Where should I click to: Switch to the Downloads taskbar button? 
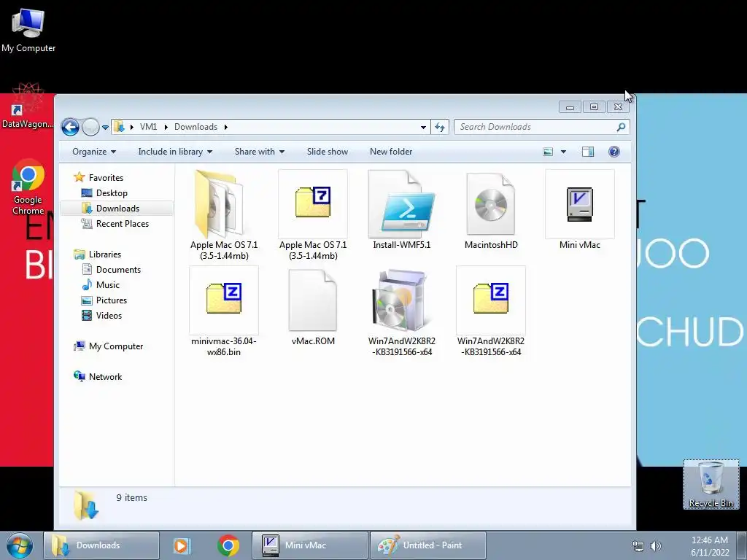[x=101, y=545]
